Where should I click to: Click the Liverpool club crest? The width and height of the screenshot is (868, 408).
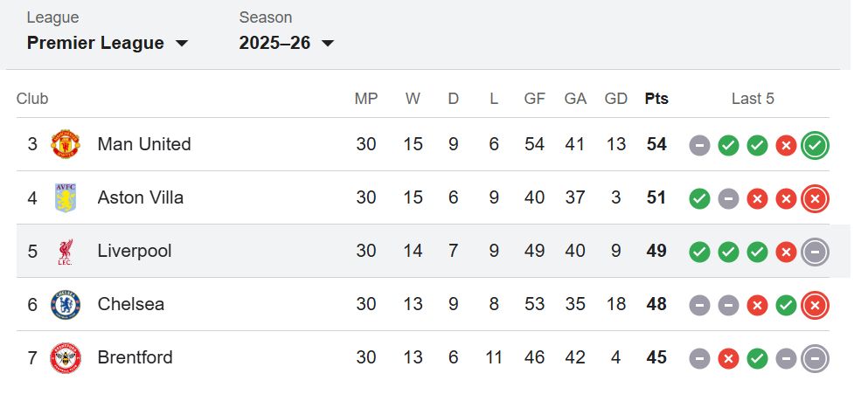click(x=66, y=252)
